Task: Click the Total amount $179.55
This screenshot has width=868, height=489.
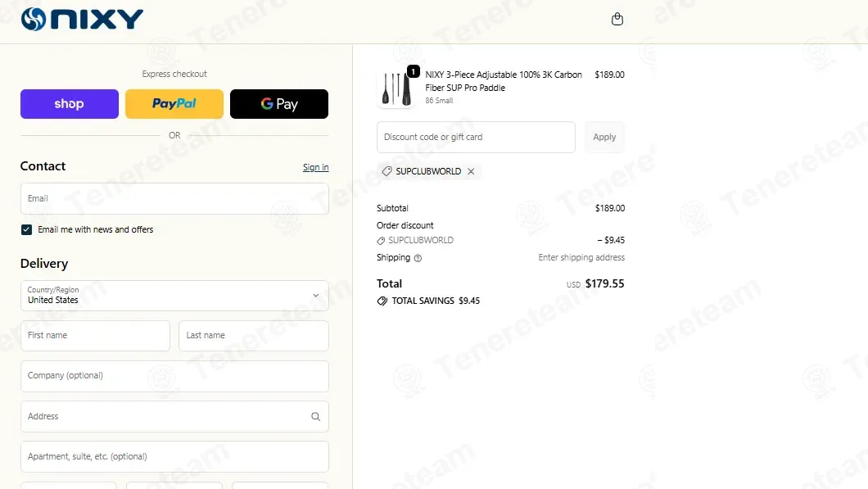Action: 604,283
